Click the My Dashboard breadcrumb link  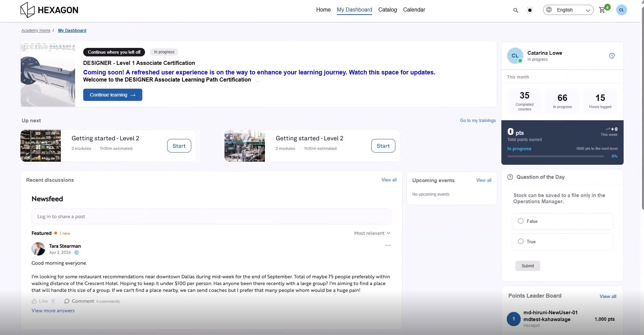point(72,31)
